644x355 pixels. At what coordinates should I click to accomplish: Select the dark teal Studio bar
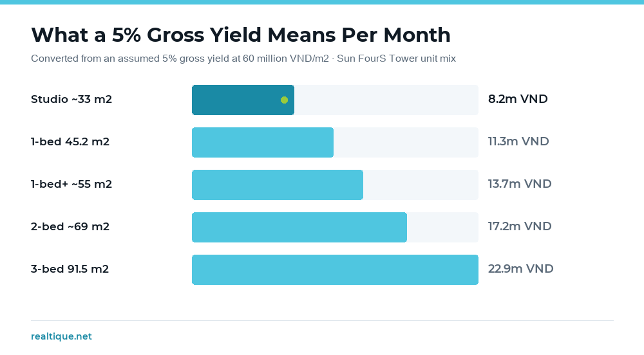243,100
